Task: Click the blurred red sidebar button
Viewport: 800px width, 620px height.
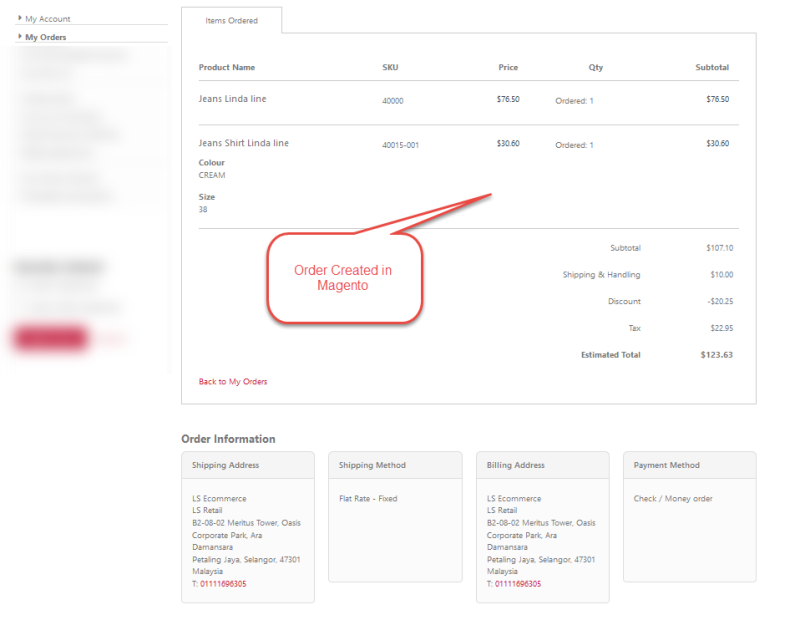Action: (x=50, y=338)
